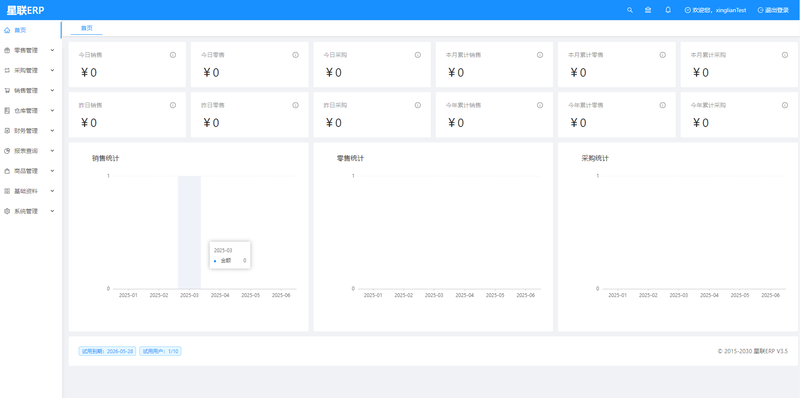
Task: Click the ￥0 value on the 昨日零售 card
Action: tap(211, 123)
